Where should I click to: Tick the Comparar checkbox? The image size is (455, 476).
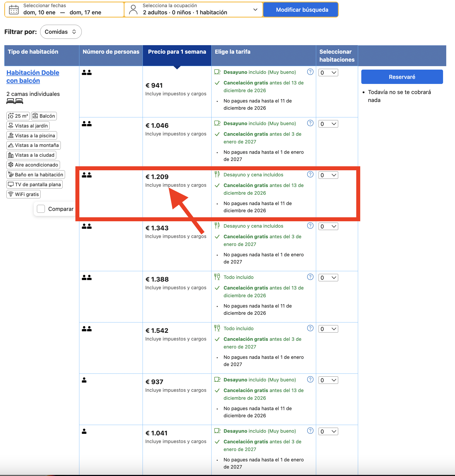(41, 209)
